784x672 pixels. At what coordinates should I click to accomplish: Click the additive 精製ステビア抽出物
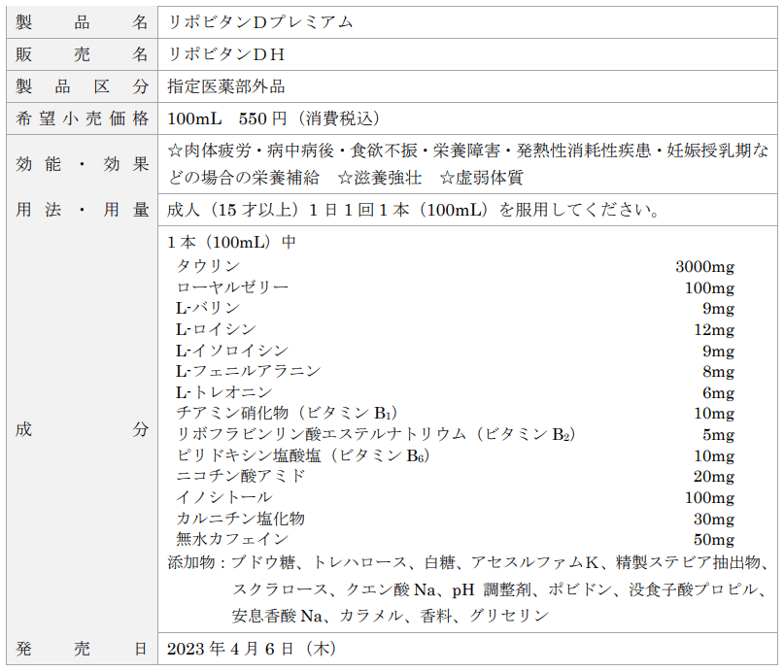(x=689, y=562)
